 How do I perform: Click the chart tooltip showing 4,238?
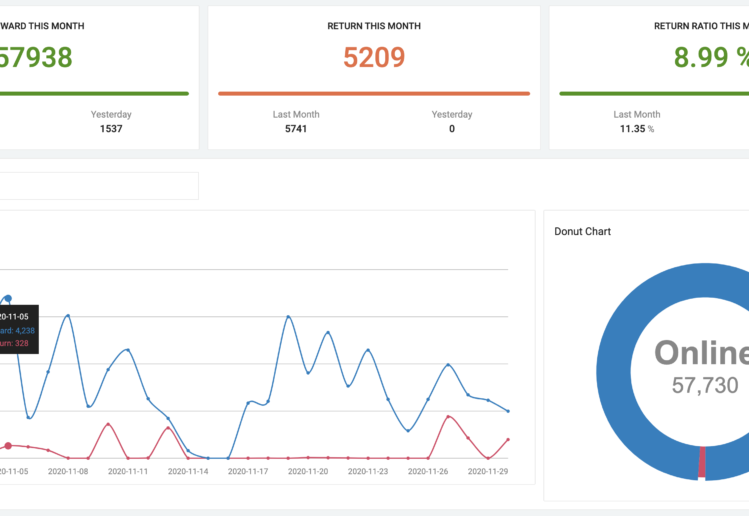(x=18, y=330)
